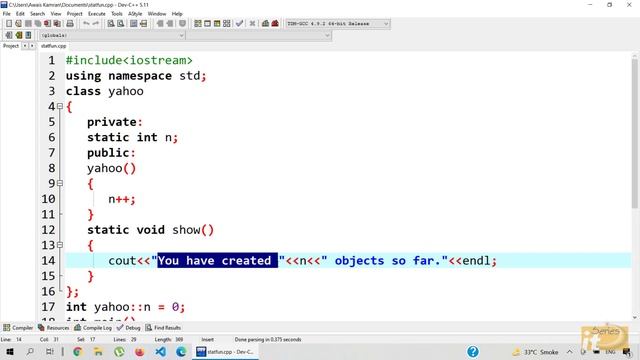
Task: Click the Stop Execution X icon
Action: [252, 24]
